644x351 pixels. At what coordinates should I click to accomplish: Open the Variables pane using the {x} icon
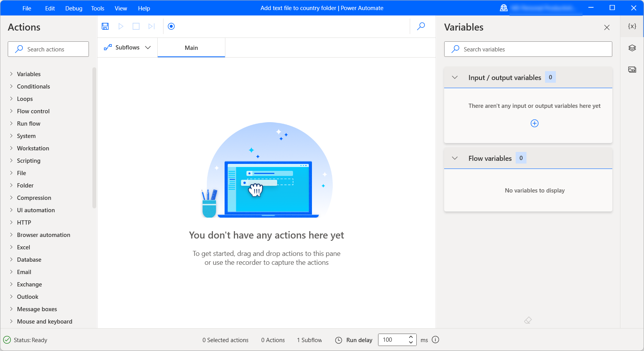[x=632, y=26]
